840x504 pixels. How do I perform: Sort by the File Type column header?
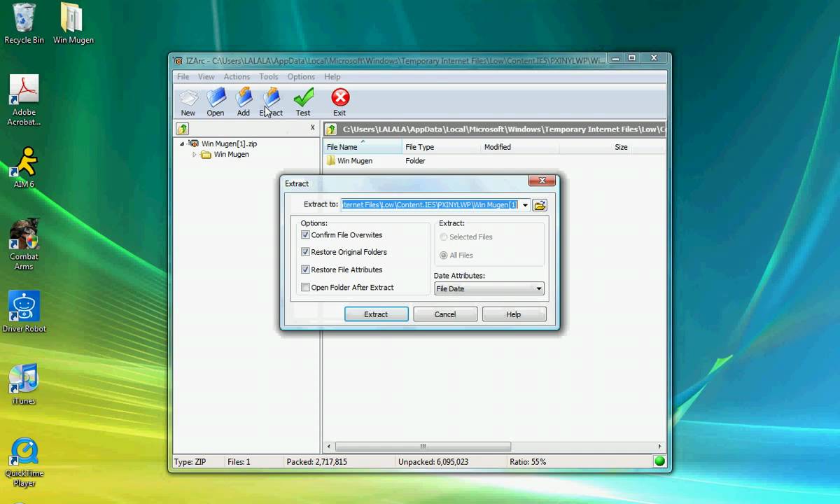coord(441,147)
